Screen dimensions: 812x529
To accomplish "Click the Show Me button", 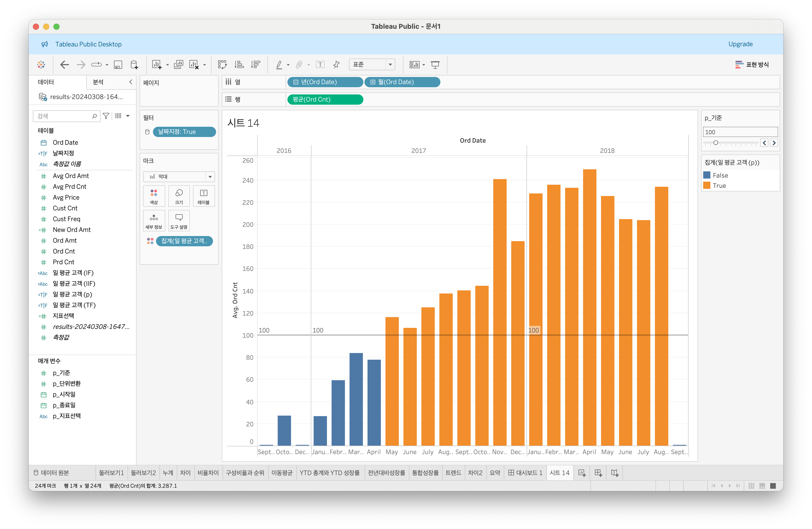I will tap(752, 64).
